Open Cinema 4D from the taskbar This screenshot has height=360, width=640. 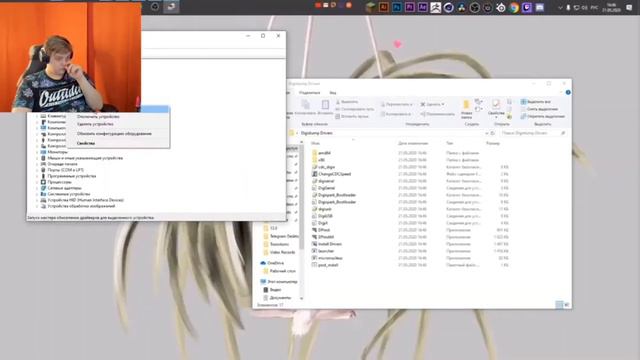449,7
